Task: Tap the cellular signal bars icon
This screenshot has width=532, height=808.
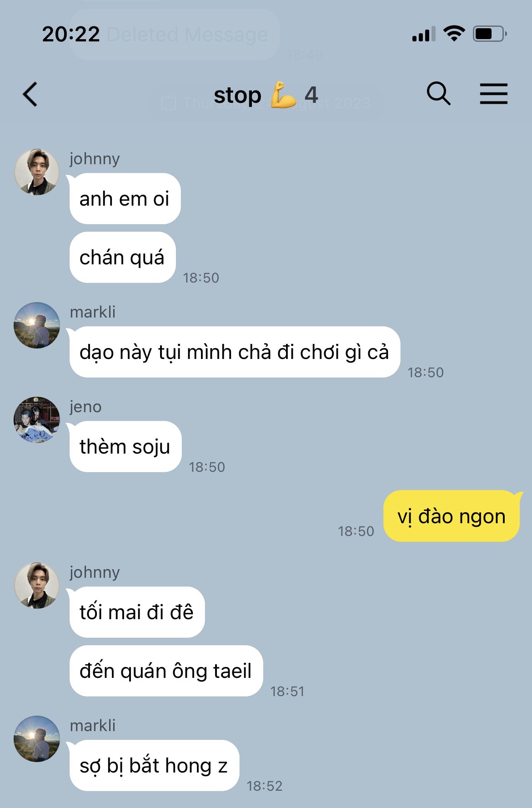Action: [424, 34]
